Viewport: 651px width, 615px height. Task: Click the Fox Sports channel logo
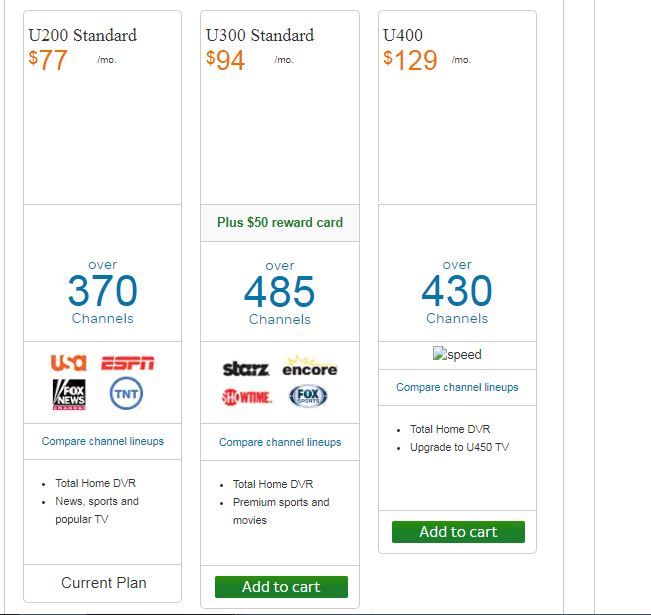pyautogui.click(x=308, y=397)
